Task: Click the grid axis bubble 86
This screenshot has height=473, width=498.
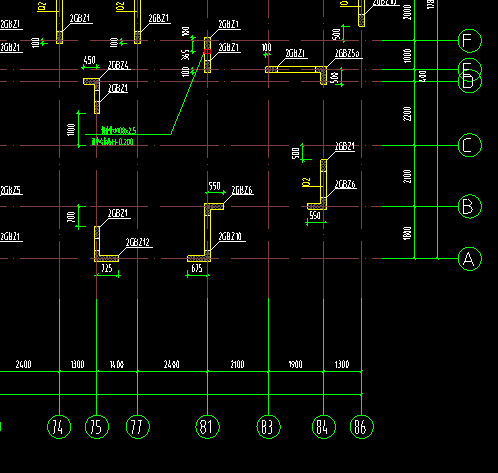Action: 362,427
